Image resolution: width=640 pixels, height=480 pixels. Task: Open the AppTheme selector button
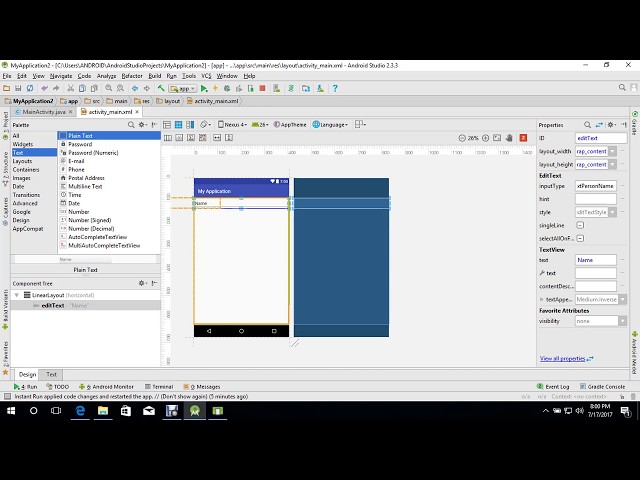coord(290,124)
